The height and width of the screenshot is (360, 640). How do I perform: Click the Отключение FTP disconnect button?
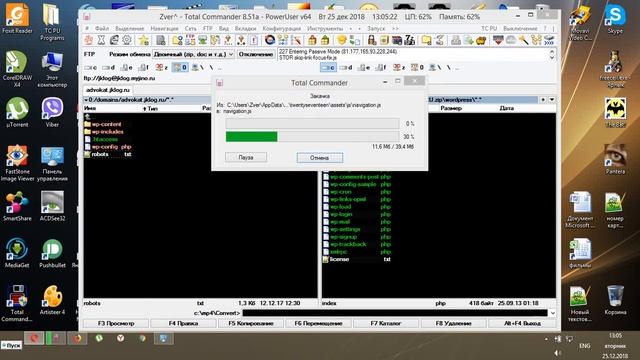256,54
